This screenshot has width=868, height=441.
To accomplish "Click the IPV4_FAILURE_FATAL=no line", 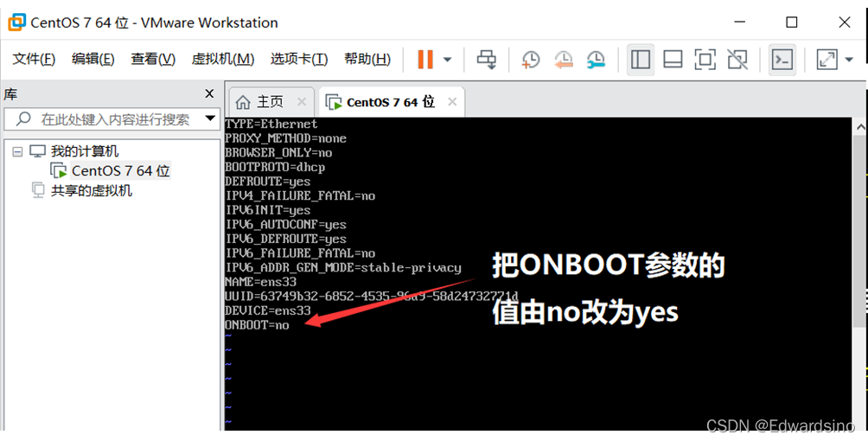I will pos(300,195).
